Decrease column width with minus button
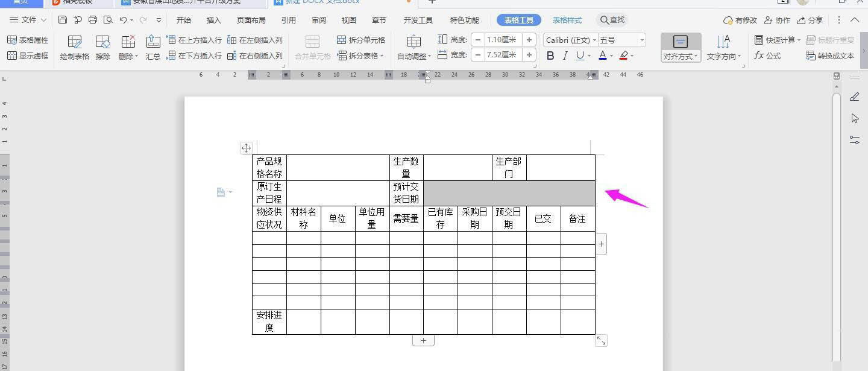Viewport: 868px width, 371px height. point(478,55)
